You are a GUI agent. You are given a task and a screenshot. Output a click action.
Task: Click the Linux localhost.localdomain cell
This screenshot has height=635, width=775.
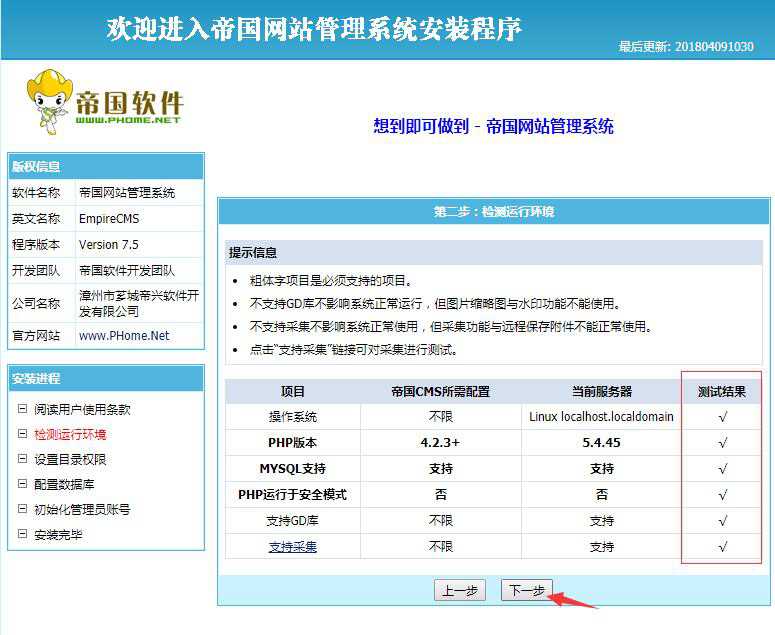602,417
